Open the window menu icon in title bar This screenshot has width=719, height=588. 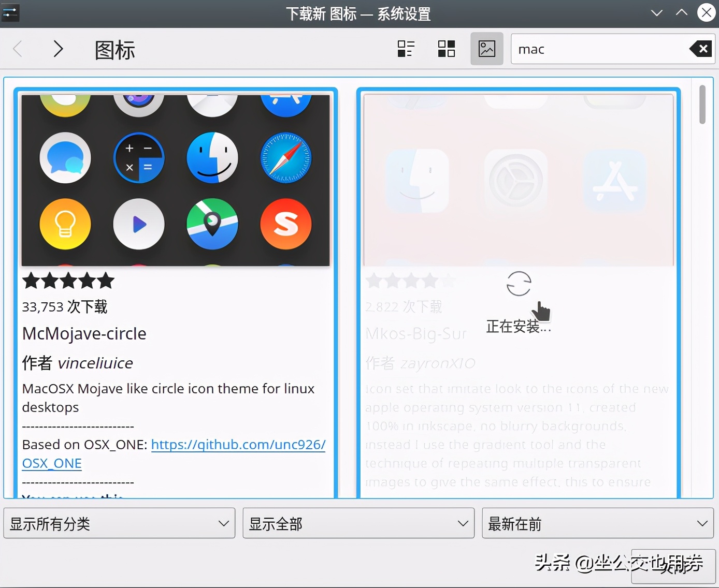10,13
